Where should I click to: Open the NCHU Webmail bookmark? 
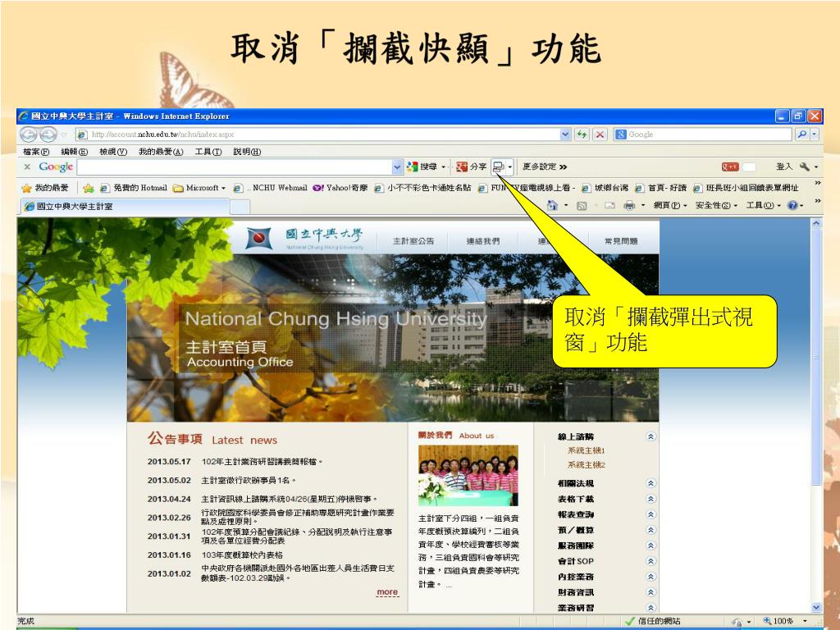(271, 188)
